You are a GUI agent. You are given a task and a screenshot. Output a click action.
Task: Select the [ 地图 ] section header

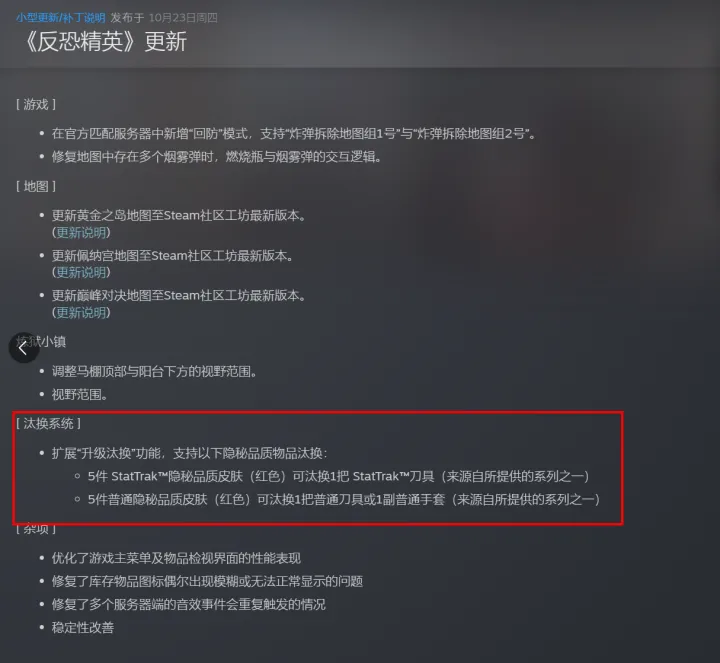point(36,186)
